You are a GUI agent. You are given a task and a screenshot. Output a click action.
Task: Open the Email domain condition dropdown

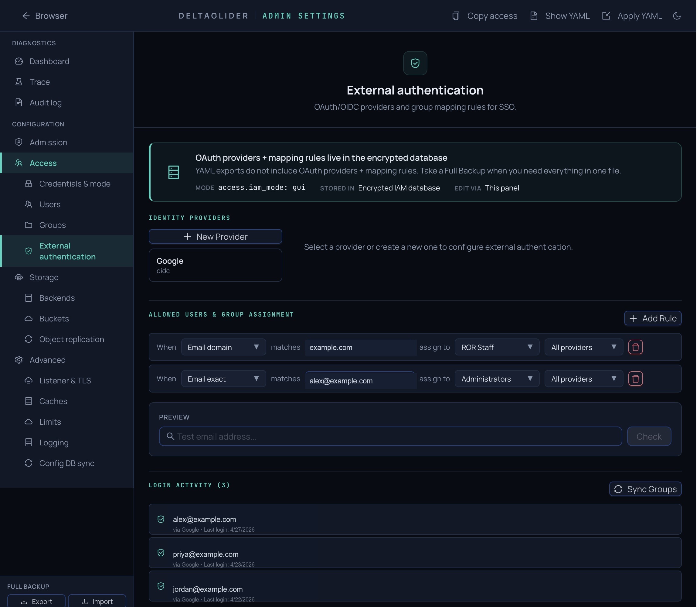pos(223,347)
